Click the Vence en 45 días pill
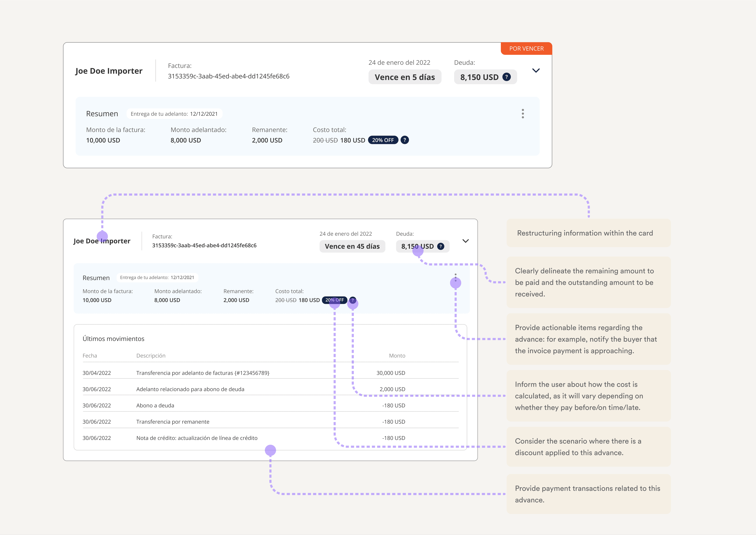Screen dimensions: 756x535 [352, 246]
